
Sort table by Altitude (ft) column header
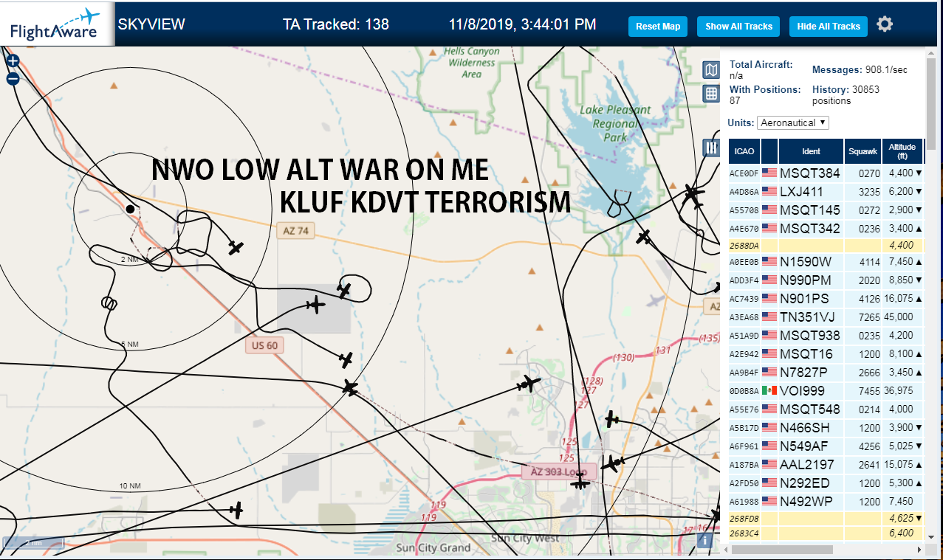tap(902, 151)
